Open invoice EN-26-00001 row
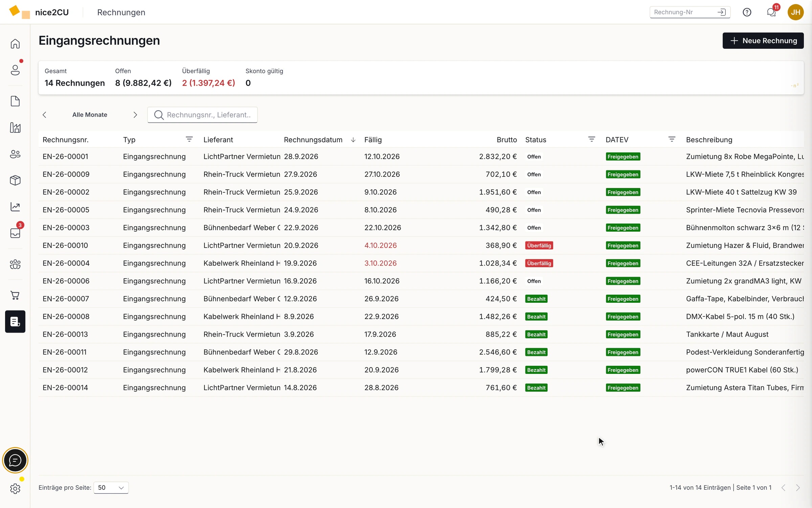 421,156
